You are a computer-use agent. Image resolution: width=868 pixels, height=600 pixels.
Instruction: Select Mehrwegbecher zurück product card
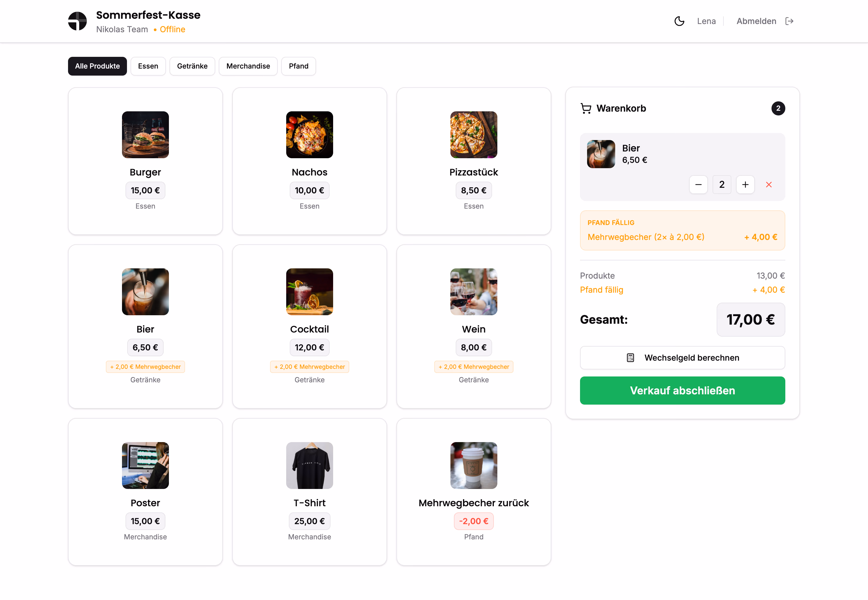pos(474,492)
